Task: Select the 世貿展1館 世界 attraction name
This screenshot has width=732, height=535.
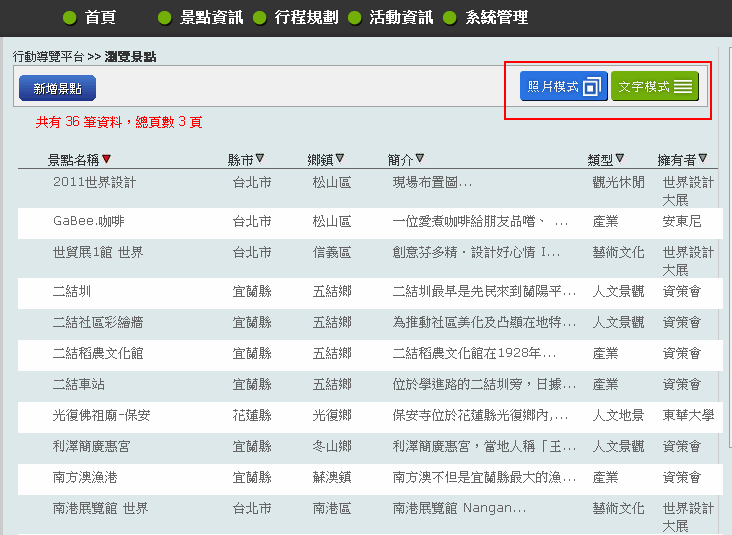Action: pos(98,253)
